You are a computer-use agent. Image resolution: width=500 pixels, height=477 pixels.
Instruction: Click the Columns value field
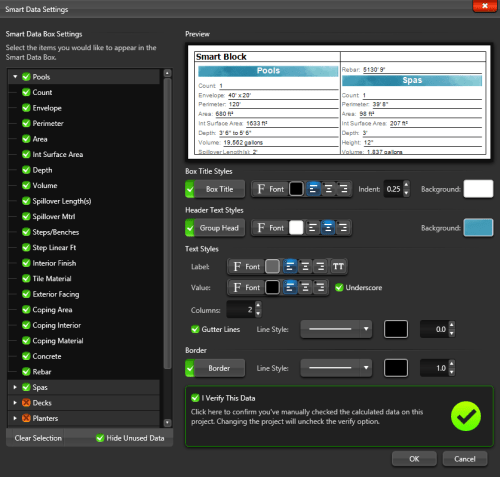(241, 309)
